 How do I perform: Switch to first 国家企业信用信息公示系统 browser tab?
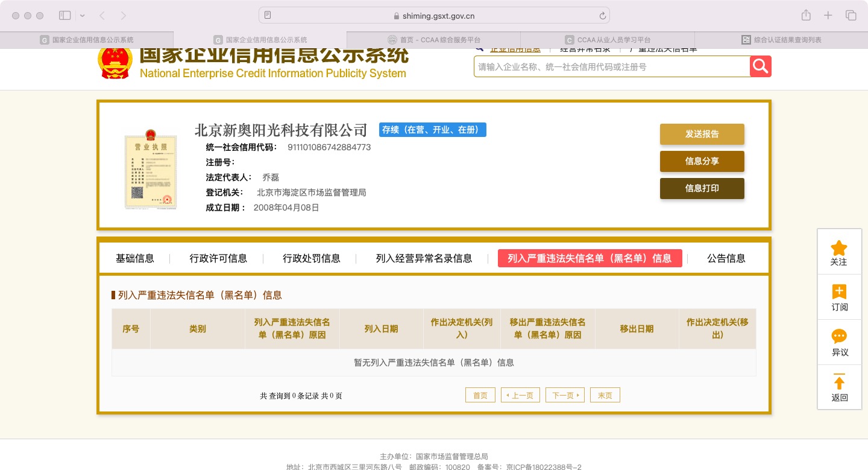[87, 40]
